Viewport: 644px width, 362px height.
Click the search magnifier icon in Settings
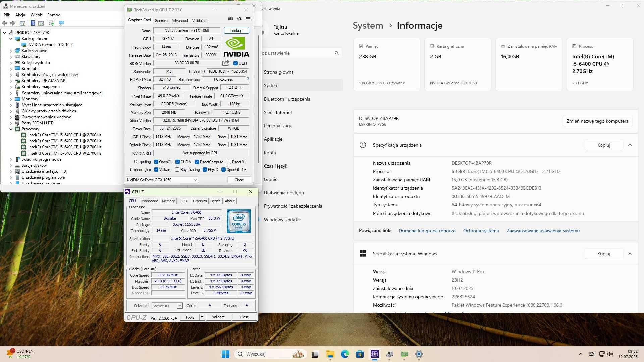point(337,53)
